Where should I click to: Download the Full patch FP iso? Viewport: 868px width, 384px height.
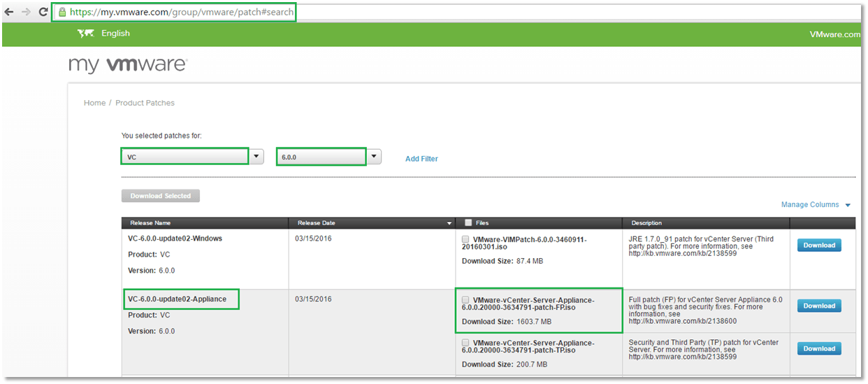tap(819, 306)
